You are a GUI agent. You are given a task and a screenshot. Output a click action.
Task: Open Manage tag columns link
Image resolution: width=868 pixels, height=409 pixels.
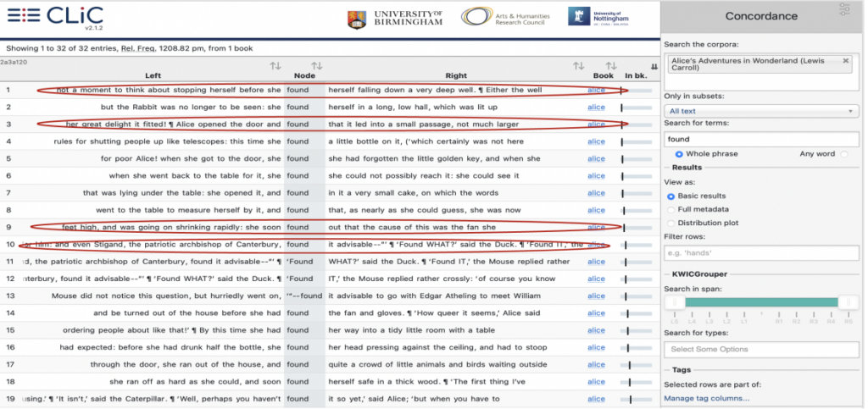click(706, 398)
